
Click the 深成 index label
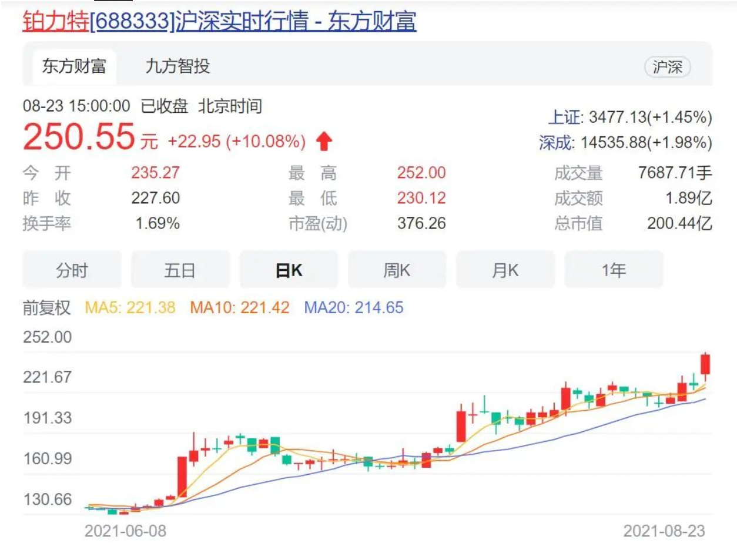(x=555, y=142)
